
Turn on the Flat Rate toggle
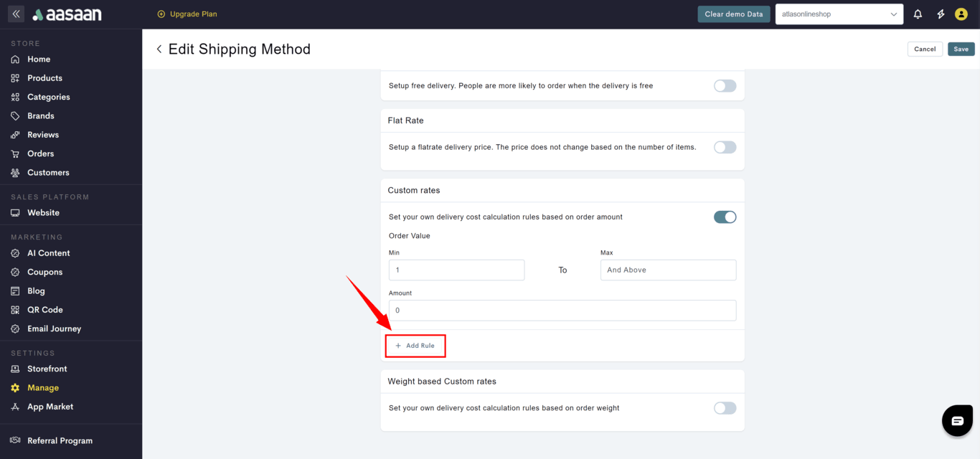point(725,147)
